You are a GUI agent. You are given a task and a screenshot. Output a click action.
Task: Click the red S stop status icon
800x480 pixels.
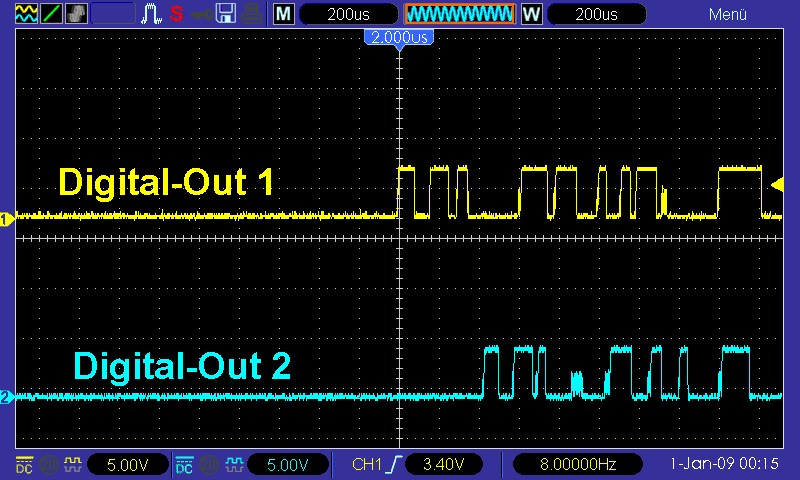point(177,14)
